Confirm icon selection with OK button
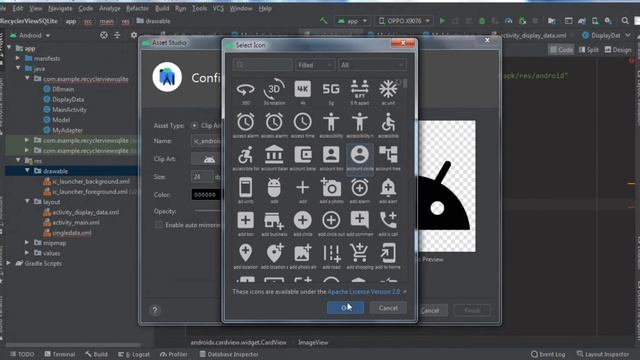Image resolution: width=640 pixels, height=360 pixels. tap(345, 308)
